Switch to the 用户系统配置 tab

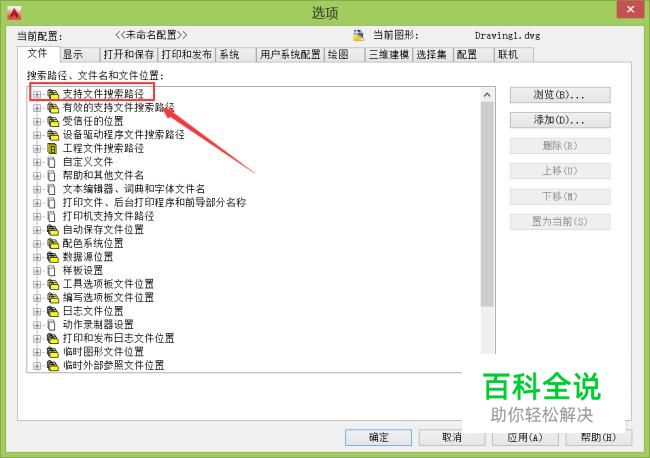pyautogui.click(x=290, y=55)
